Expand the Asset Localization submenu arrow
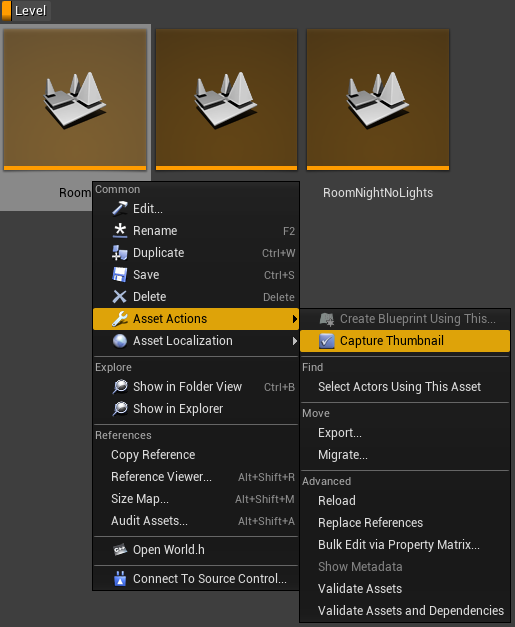The width and height of the screenshot is (515, 627). point(295,341)
